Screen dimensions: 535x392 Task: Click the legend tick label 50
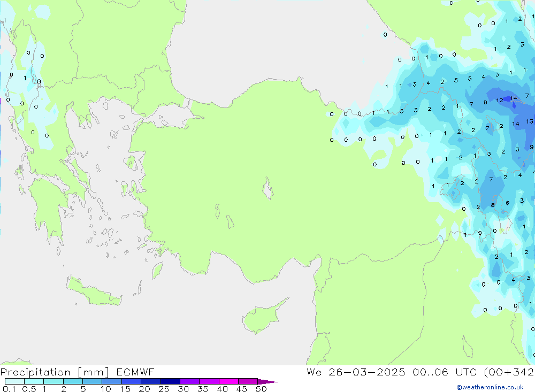click(x=261, y=389)
